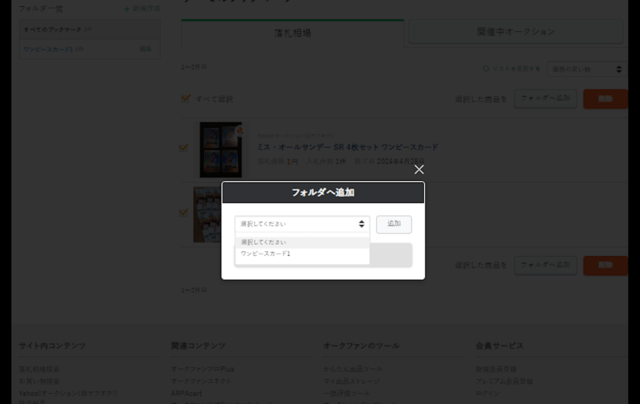640x404 pixels.
Task: Open the folder selection dropdown
Action: pos(302,225)
